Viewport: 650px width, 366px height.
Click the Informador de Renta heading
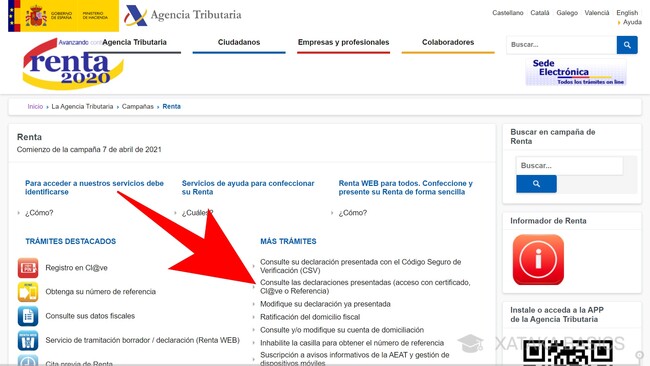click(548, 221)
